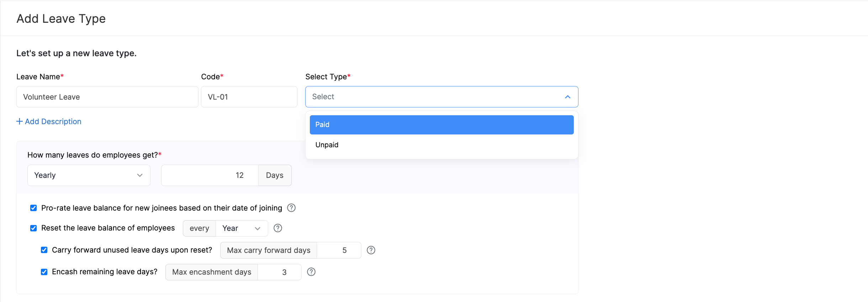Click the Add Description link

pos(53,122)
